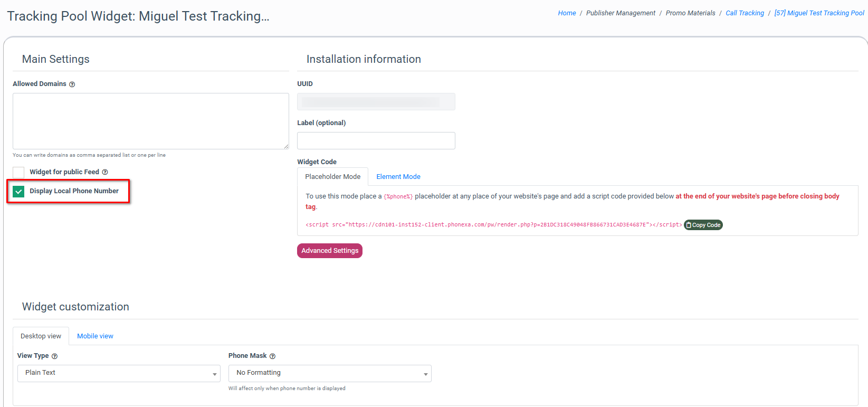Open Advanced Settings

(330, 251)
